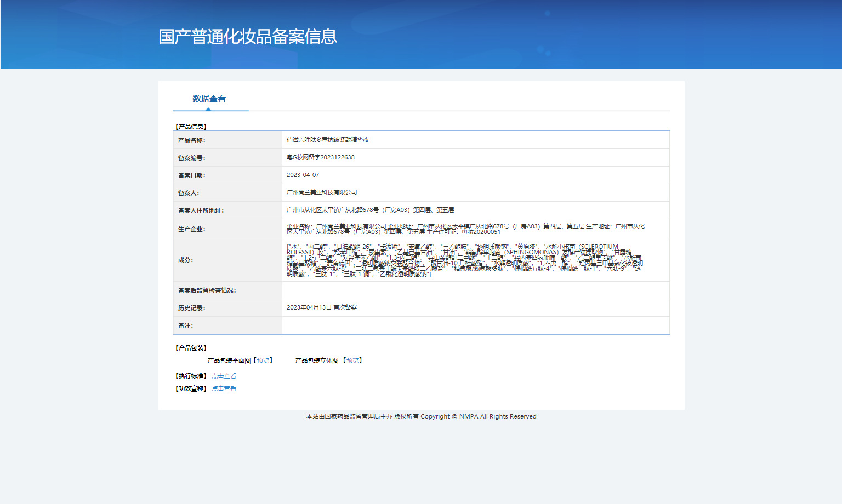
Task: Select registrant 广州尚兰美业科技有限公司 in the 备案人 row
Action: point(322,192)
